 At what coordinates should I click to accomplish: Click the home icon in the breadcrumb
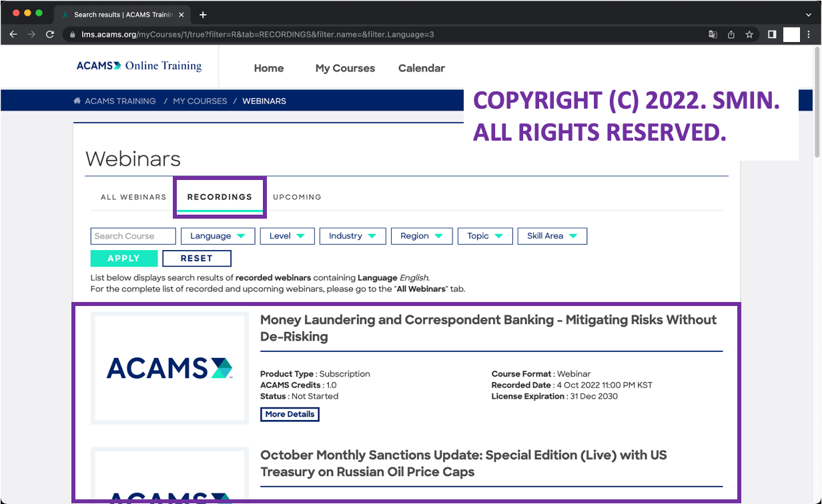(77, 101)
